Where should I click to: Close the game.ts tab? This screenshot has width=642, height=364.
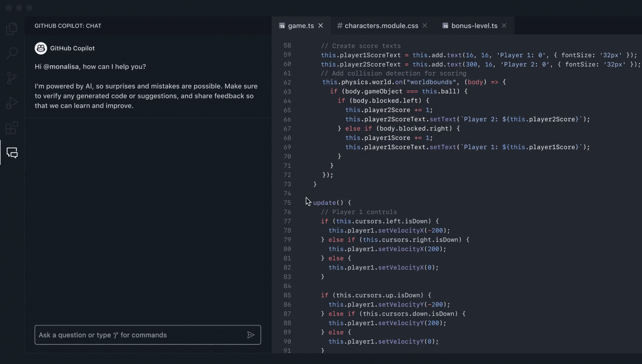tap(320, 26)
